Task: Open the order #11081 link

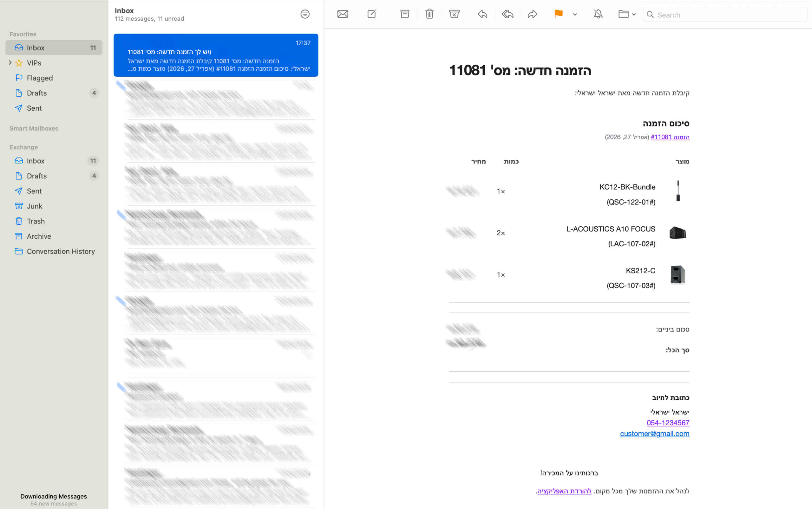Action: tap(670, 137)
